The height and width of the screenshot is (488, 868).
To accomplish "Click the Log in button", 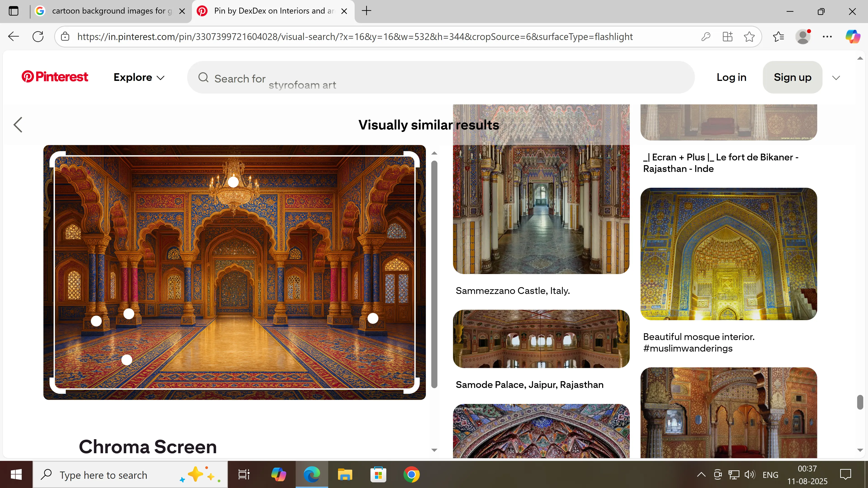I will coord(731,77).
